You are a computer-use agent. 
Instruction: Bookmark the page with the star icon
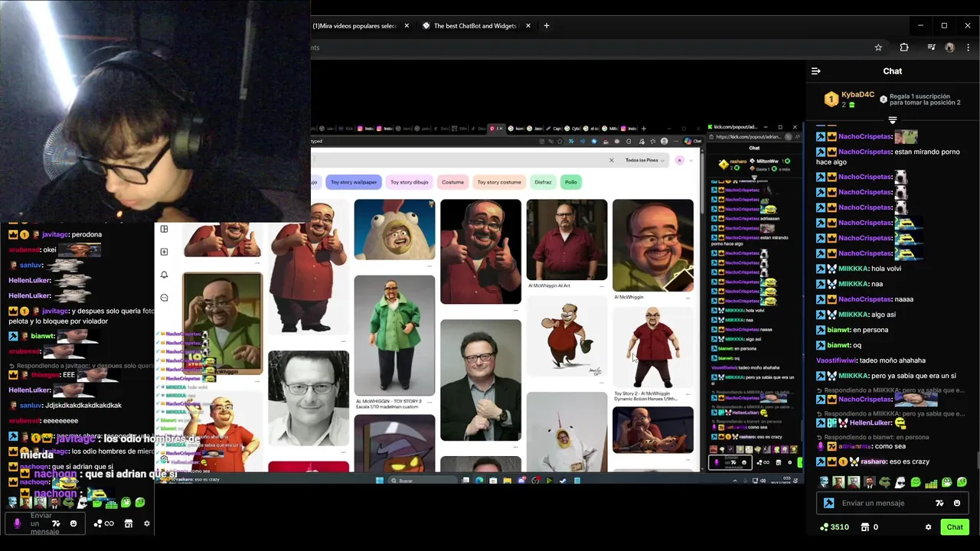(878, 47)
